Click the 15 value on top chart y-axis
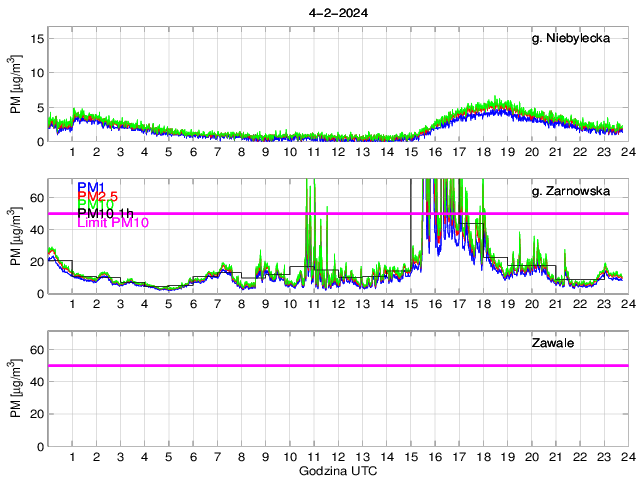The height and width of the screenshot is (480, 640). 37,38
